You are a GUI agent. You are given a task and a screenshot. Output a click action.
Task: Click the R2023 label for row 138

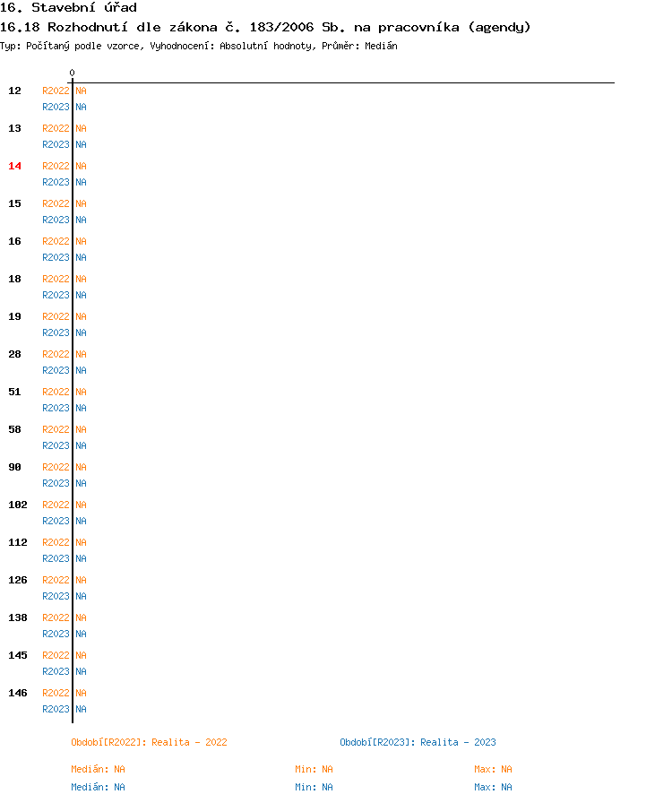[x=56, y=634]
